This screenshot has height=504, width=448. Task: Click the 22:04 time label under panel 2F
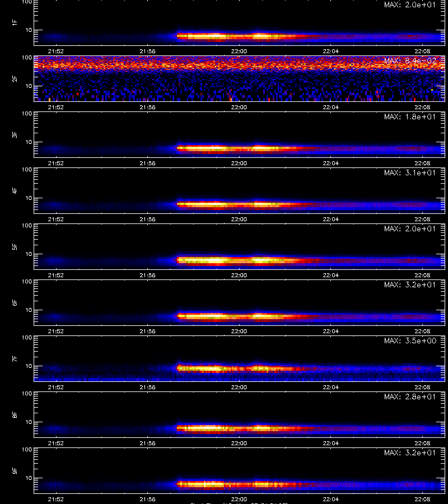coord(331,108)
